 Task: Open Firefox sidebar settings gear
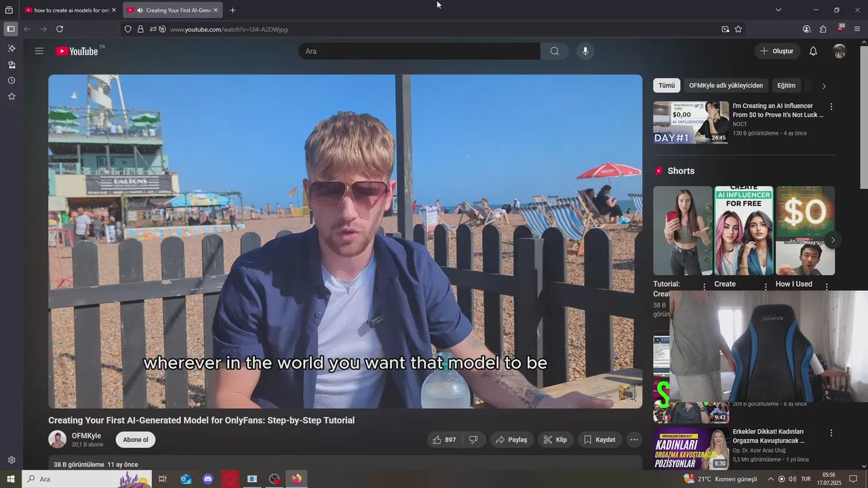point(12,460)
